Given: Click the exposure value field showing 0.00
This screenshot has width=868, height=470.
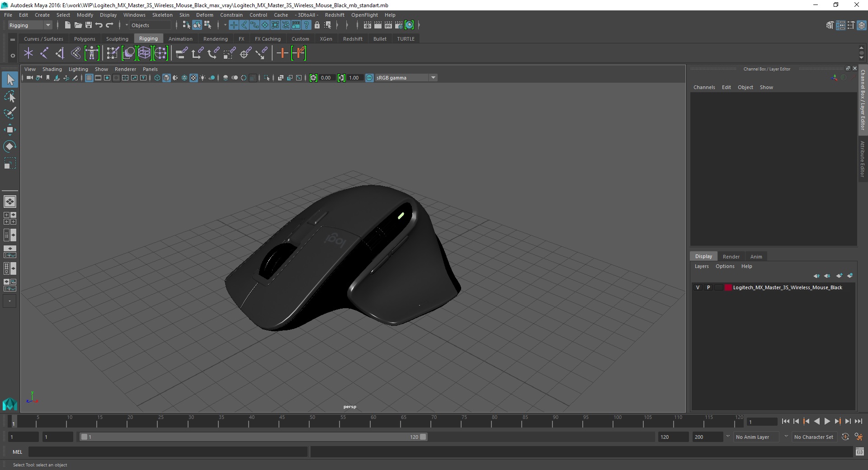Looking at the screenshot, I should pyautogui.click(x=327, y=78).
